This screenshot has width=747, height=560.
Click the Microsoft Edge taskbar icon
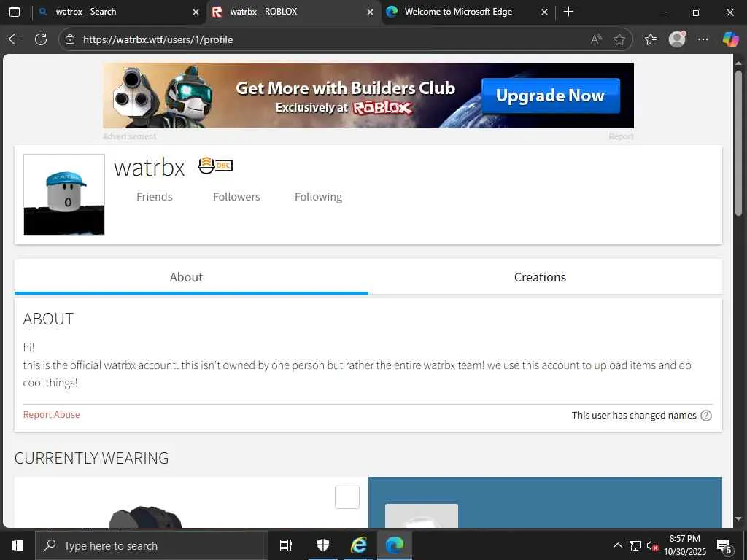tap(395, 545)
